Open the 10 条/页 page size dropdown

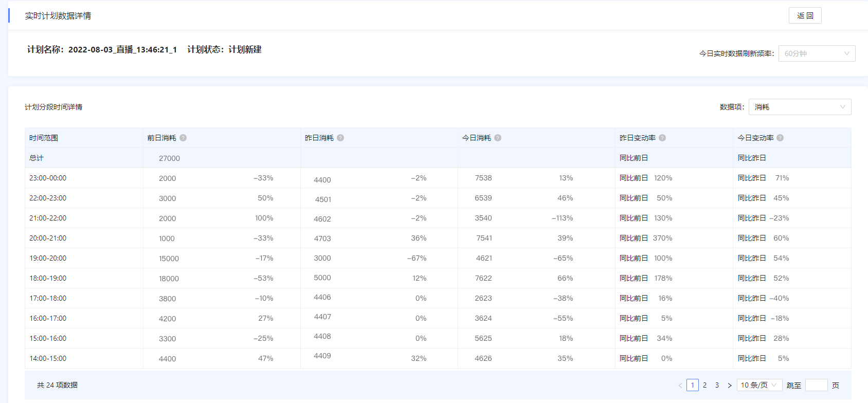coord(759,385)
